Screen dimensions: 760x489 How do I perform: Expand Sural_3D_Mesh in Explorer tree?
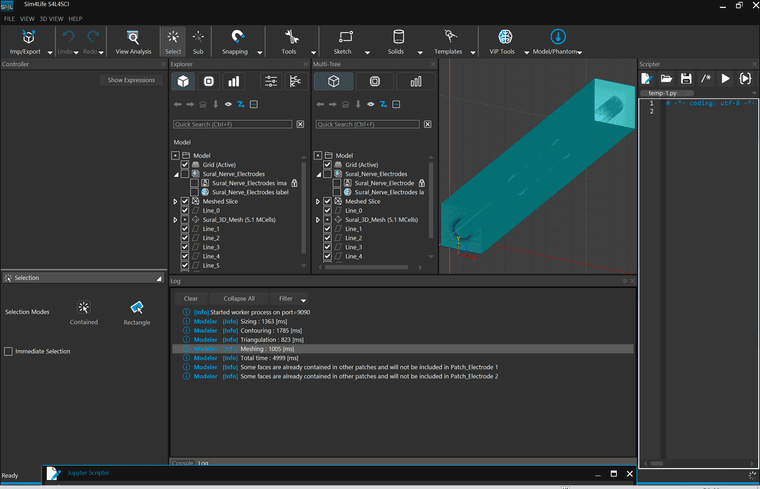pyautogui.click(x=175, y=220)
